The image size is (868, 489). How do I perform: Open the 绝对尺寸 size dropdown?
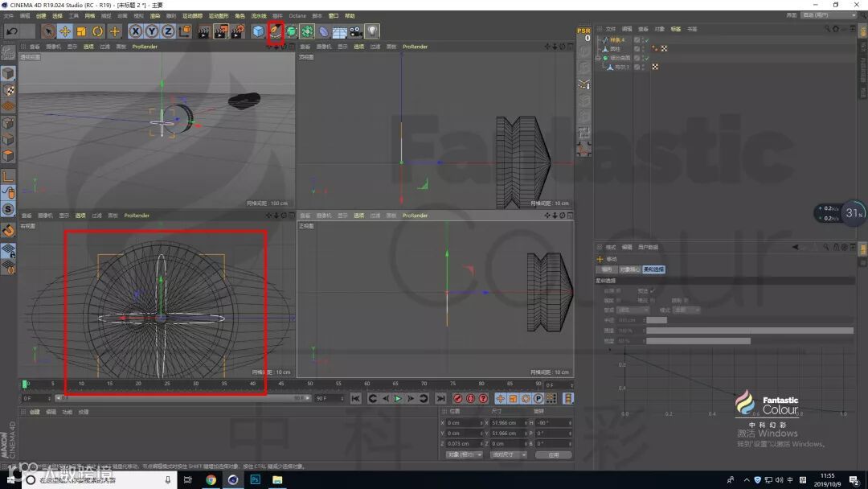coord(508,454)
